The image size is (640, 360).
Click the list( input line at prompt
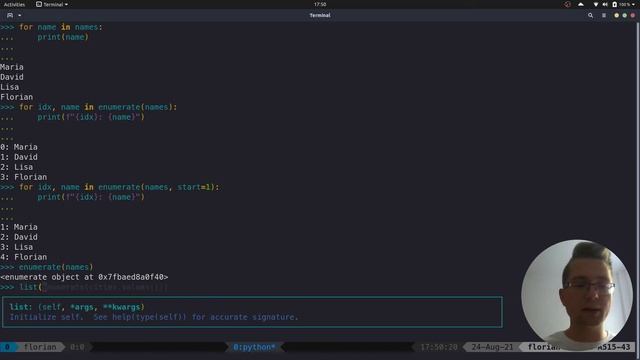coord(84,287)
